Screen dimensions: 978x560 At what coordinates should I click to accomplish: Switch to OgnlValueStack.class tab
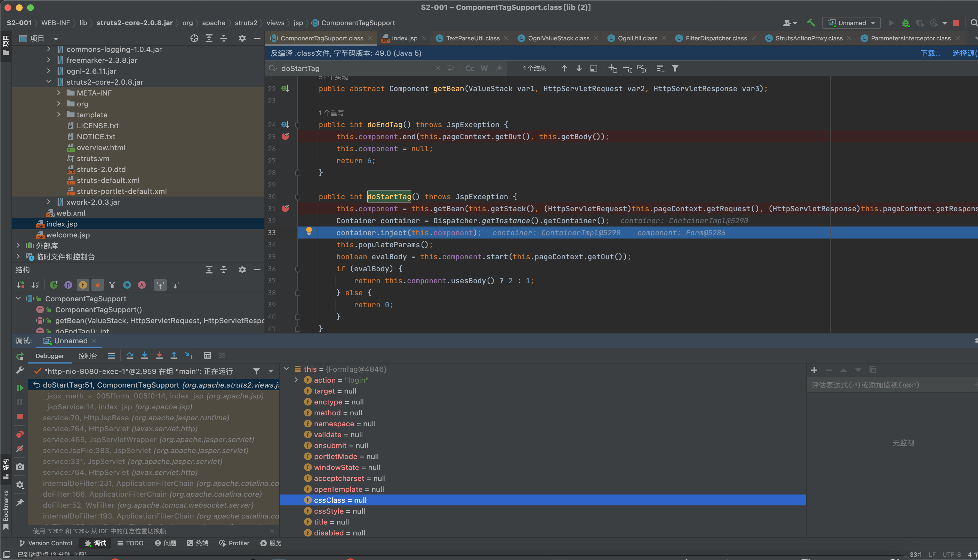(x=558, y=38)
